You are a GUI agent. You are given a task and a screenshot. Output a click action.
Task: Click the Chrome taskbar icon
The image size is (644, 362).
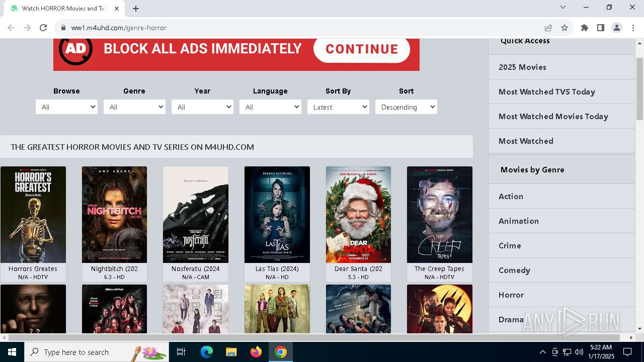281,352
